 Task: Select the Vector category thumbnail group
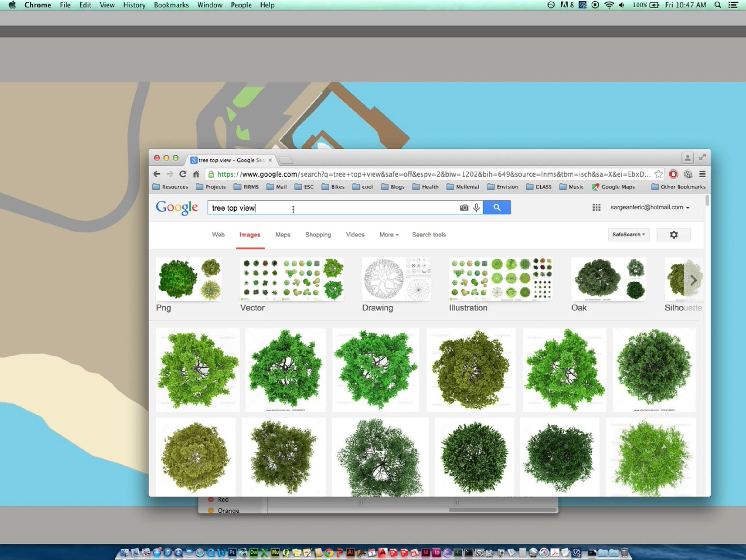(x=292, y=279)
